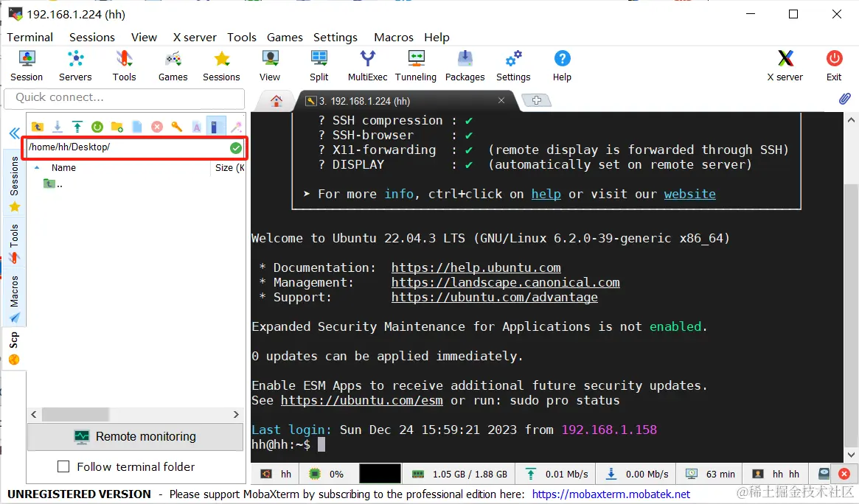Open the help.ubuntu.com documentation link
The height and width of the screenshot is (504, 859).
tap(476, 267)
